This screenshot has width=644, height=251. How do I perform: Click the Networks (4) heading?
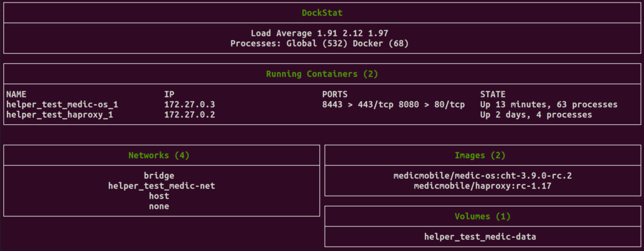[x=159, y=156]
